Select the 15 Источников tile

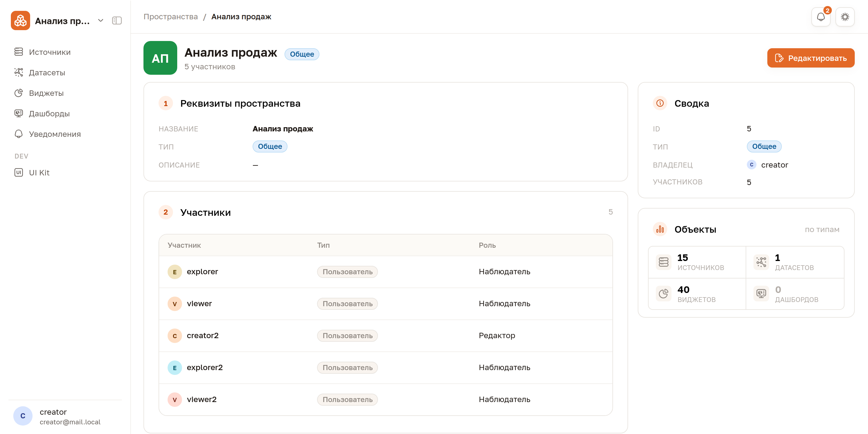click(x=697, y=262)
